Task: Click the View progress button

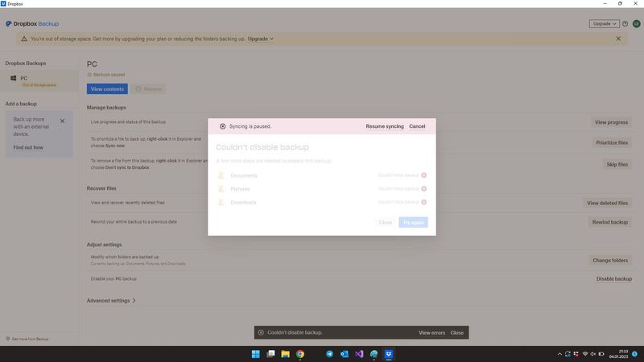Action: [x=611, y=122]
